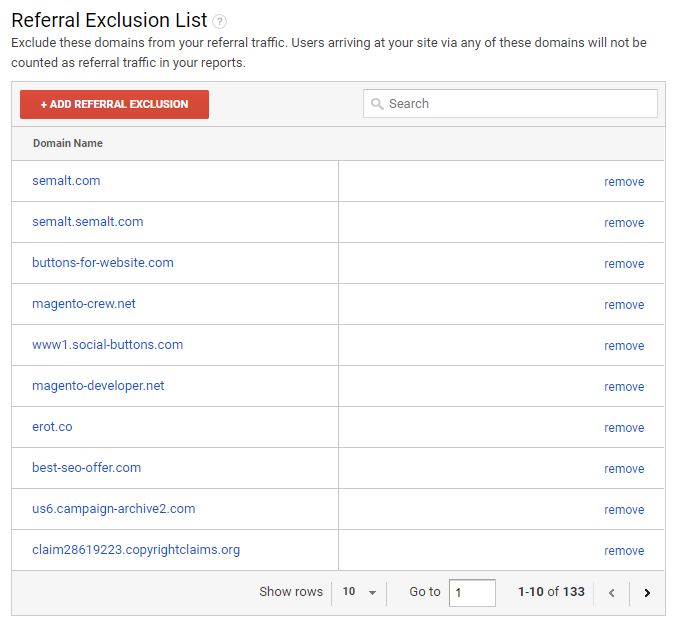Click the search magnifier icon
Viewport: 677px width, 634px height.
377,104
